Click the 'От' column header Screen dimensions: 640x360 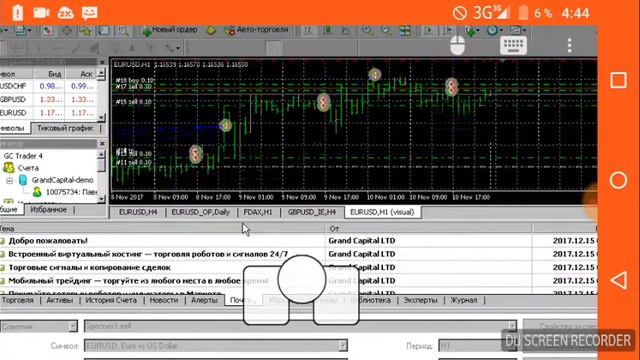(x=429, y=229)
